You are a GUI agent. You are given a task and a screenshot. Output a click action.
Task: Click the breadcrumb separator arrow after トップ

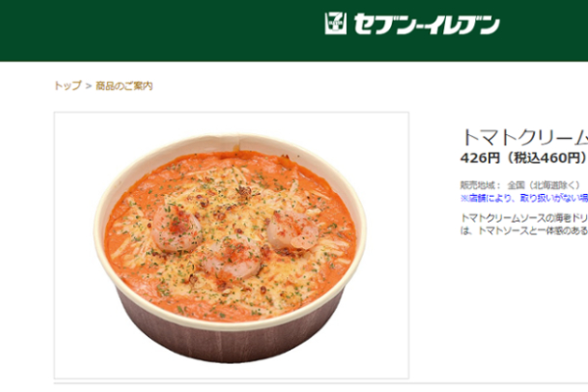(x=88, y=86)
